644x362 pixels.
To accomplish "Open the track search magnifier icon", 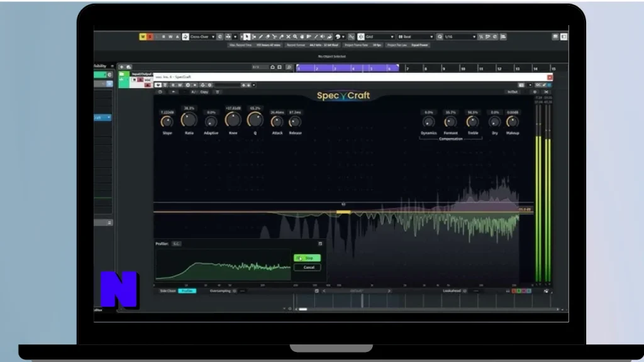I will click(289, 67).
